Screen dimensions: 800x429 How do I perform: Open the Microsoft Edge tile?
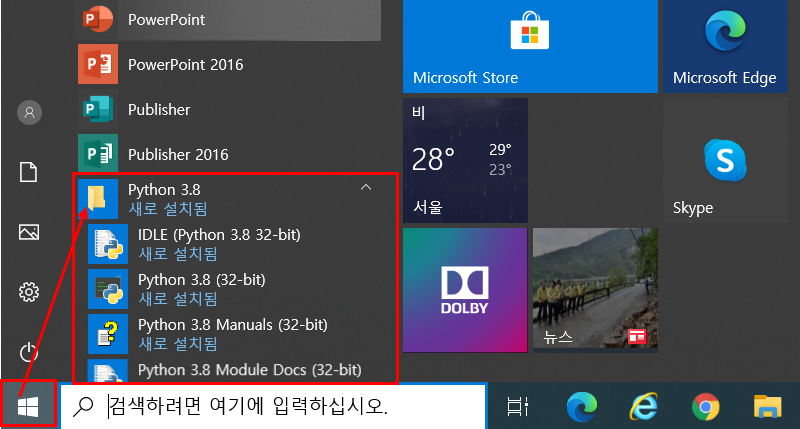725,46
